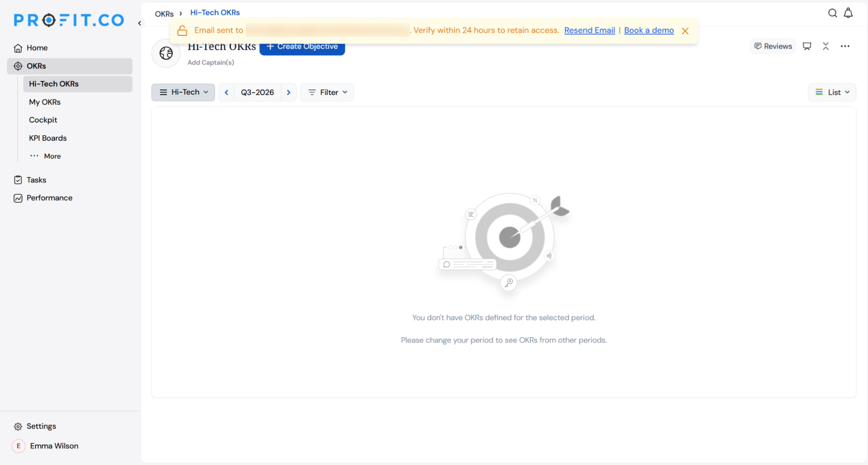The height and width of the screenshot is (465, 868).
Task: Click the Book a demo link
Action: click(x=649, y=30)
